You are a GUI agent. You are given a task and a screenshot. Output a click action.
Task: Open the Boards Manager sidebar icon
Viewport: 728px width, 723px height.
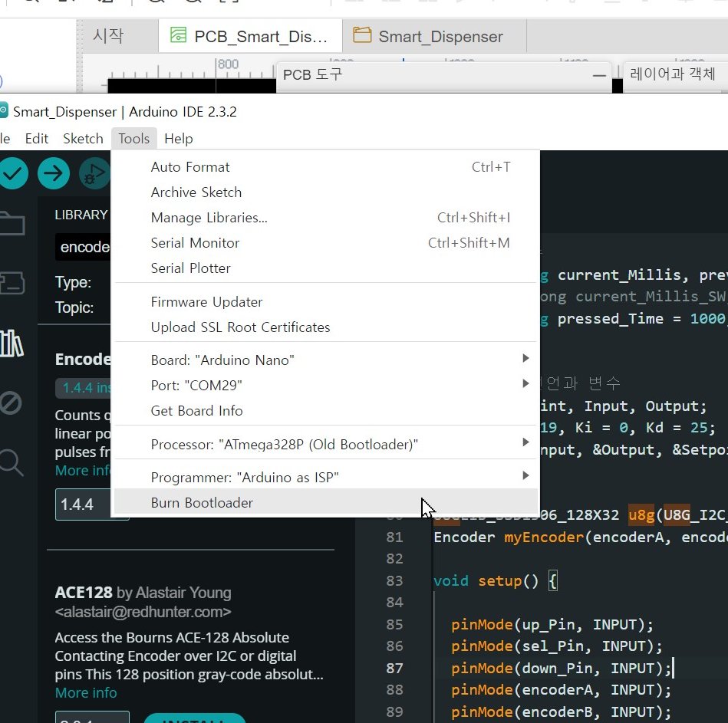12,283
